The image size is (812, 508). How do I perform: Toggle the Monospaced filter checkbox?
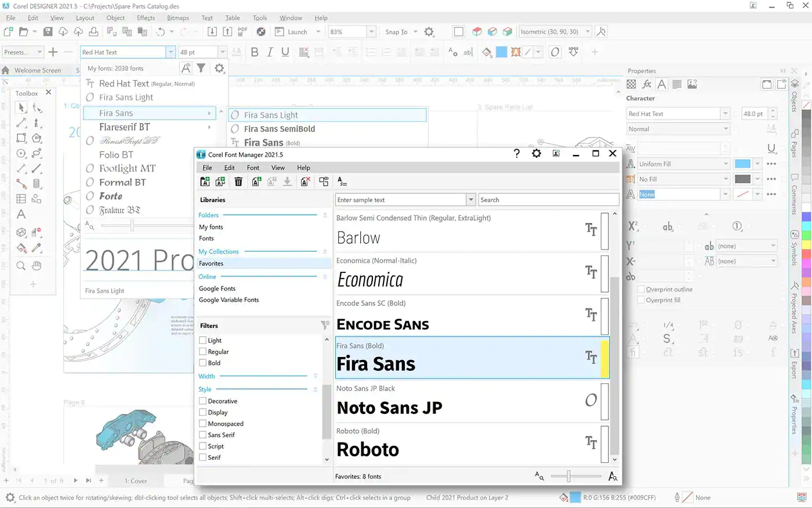(x=204, y=423)
